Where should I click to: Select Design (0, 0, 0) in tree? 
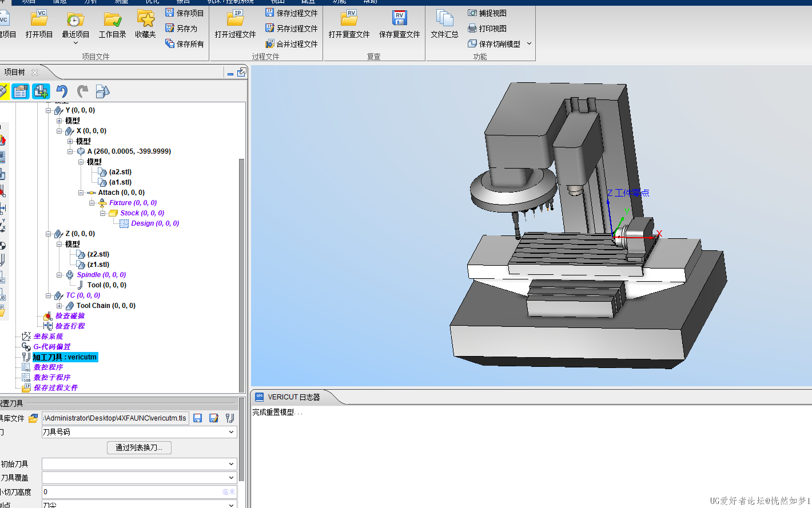[x=155, y=223]
